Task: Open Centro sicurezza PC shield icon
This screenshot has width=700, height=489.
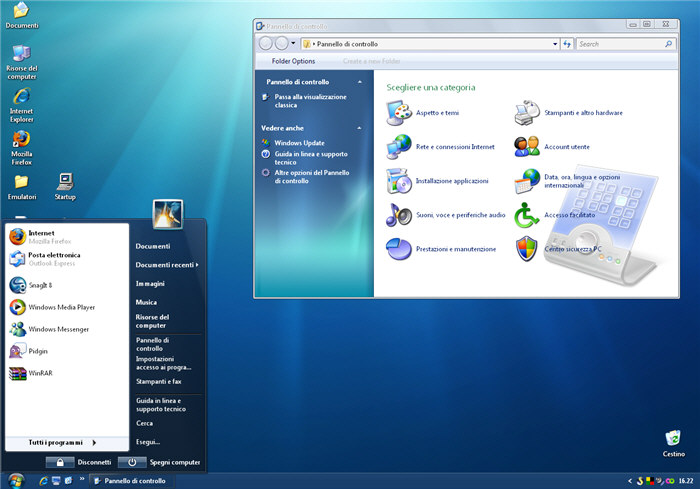Action: pyautogui.click(x=527, y=249)
